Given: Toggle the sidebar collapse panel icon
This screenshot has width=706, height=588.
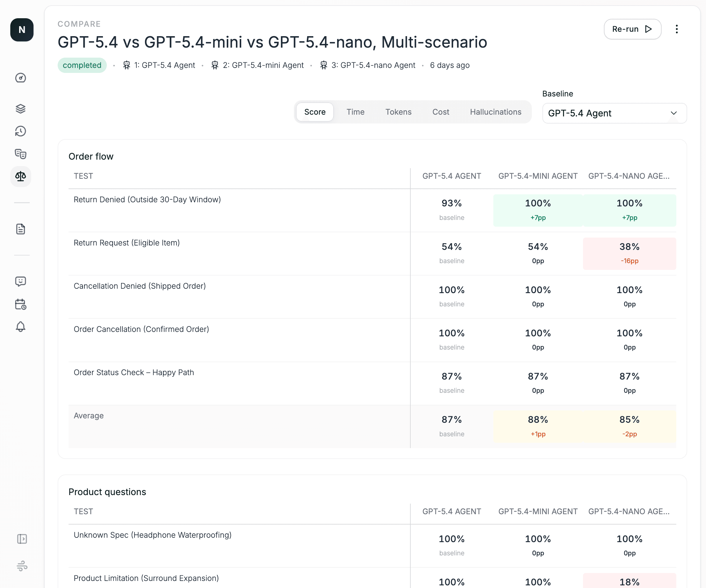Looking at the screenshot, I should coord(22,539).
